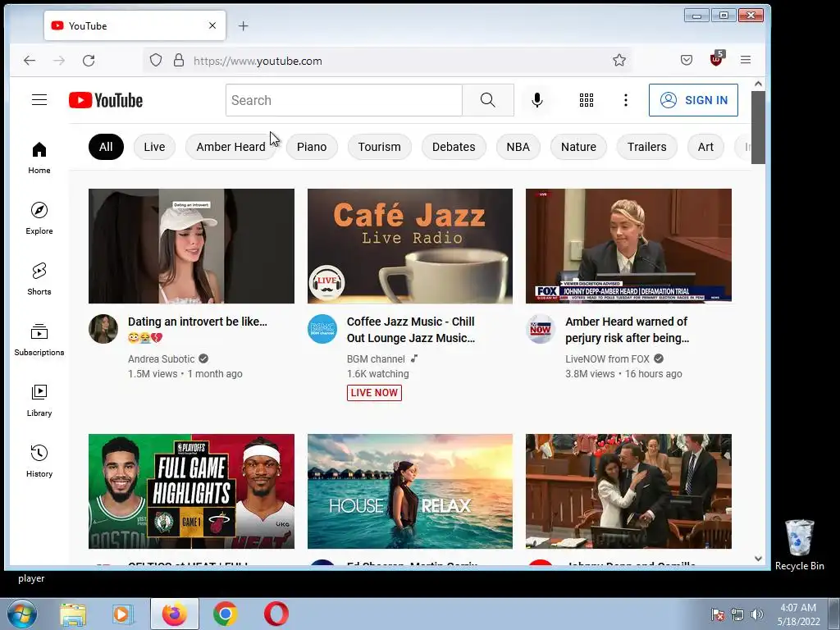Image resolution: width=840 pixels, height=630 pixels.
Task: Select the Trailers filter chip
Action: coord(647,147)
